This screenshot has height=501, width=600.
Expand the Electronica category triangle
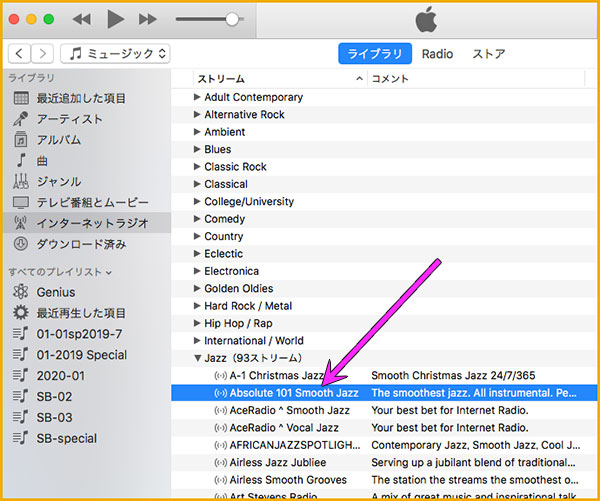tap(197, 271)
